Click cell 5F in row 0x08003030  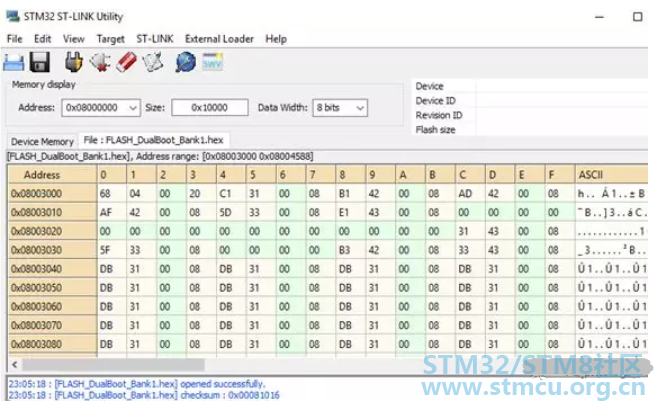(112, 250)
